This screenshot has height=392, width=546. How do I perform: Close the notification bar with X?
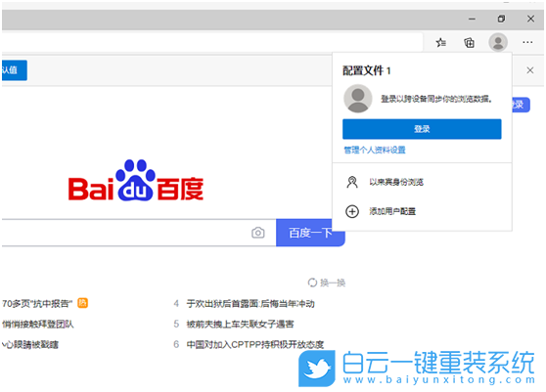click(530, 70)
